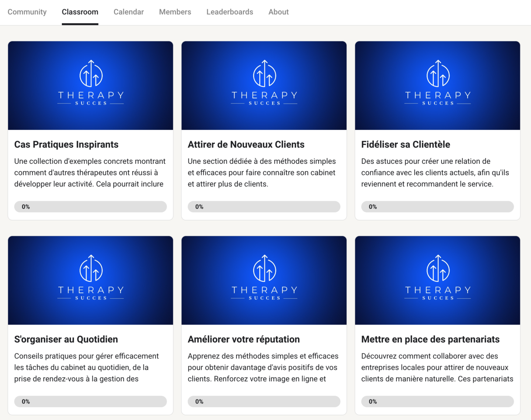Click the Améliorer votre réputation title
The height and width of the screenshot is (420, 531).
pyautogui.click(x=244, y=339)
